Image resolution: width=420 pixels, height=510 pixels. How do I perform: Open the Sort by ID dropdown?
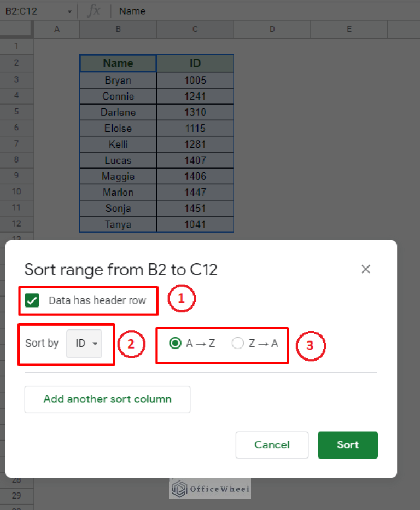pyautogui.click(x=84, y=344)
